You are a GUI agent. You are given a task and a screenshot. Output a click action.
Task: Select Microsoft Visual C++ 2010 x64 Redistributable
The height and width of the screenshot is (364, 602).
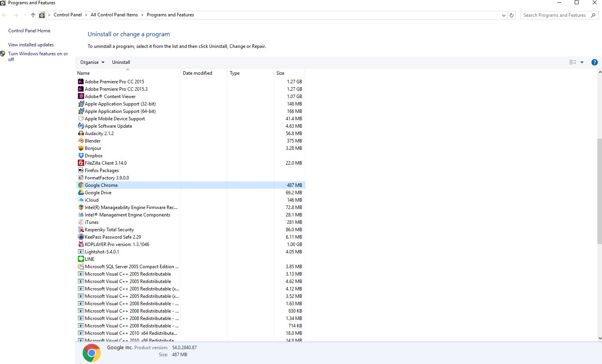(x=190, y=333)
